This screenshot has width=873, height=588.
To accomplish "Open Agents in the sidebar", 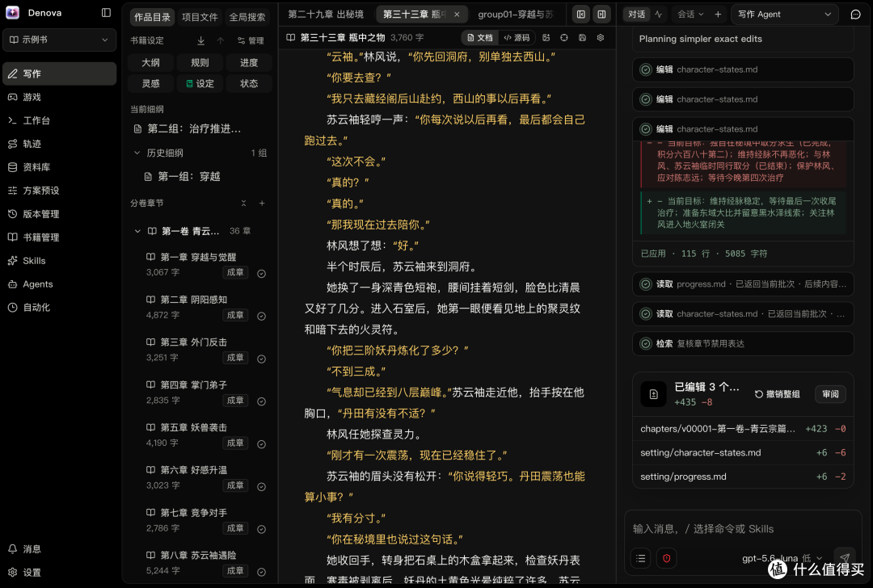I will (60, 283).
